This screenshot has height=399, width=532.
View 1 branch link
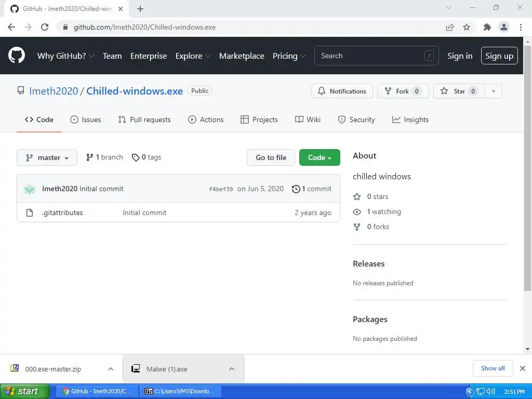point(104,157)
